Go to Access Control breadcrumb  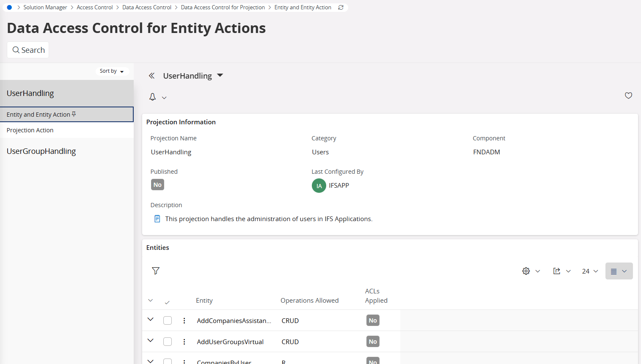[x=95, y=7]
